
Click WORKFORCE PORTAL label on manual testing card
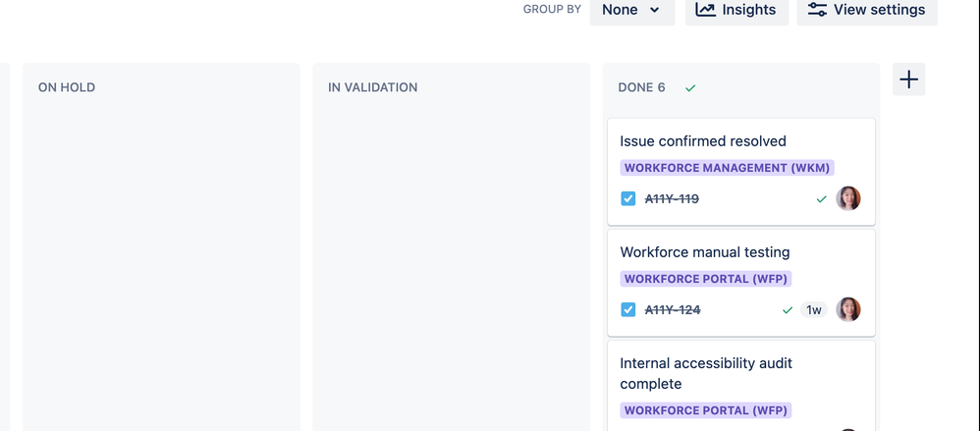[706, 279]
